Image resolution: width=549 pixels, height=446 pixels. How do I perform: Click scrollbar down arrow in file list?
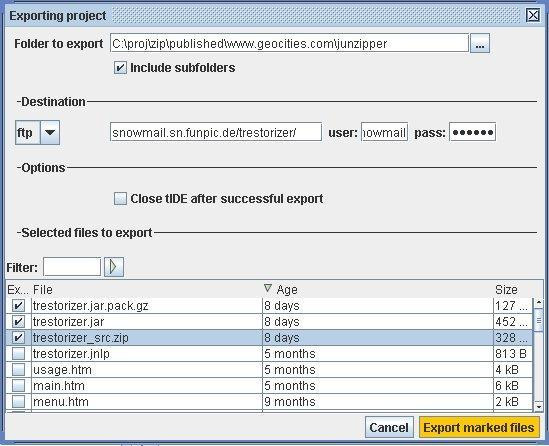point(538,406)
